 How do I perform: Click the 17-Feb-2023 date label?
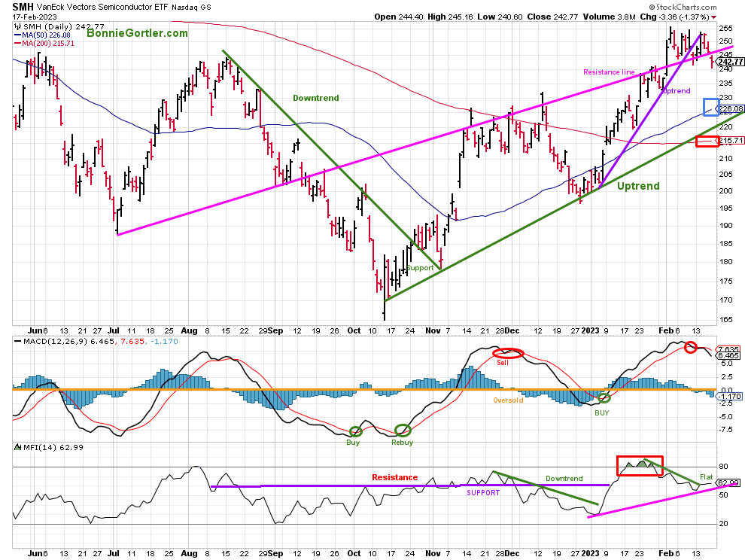34,17
